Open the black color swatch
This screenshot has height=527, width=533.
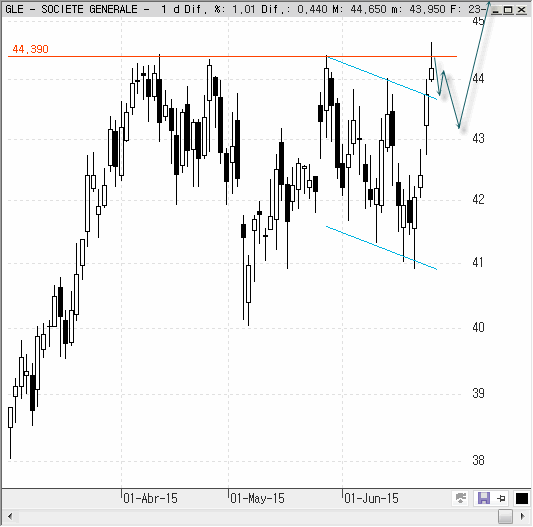click(x=521, y=498)
